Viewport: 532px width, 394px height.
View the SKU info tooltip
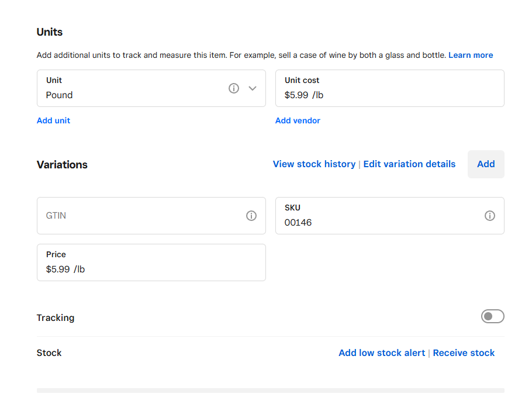pos(490,216)
